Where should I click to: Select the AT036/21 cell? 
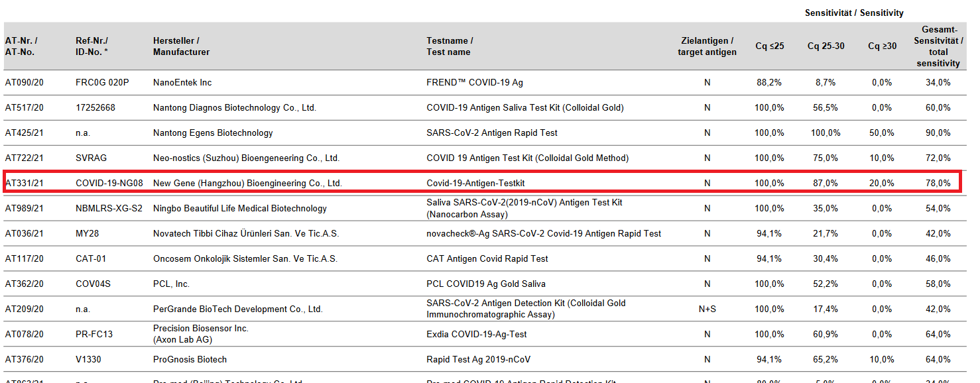[x=25, y=234]
